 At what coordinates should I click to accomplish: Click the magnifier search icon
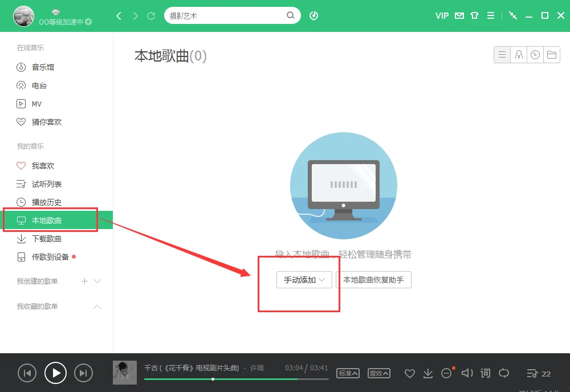tap(290, 15)
